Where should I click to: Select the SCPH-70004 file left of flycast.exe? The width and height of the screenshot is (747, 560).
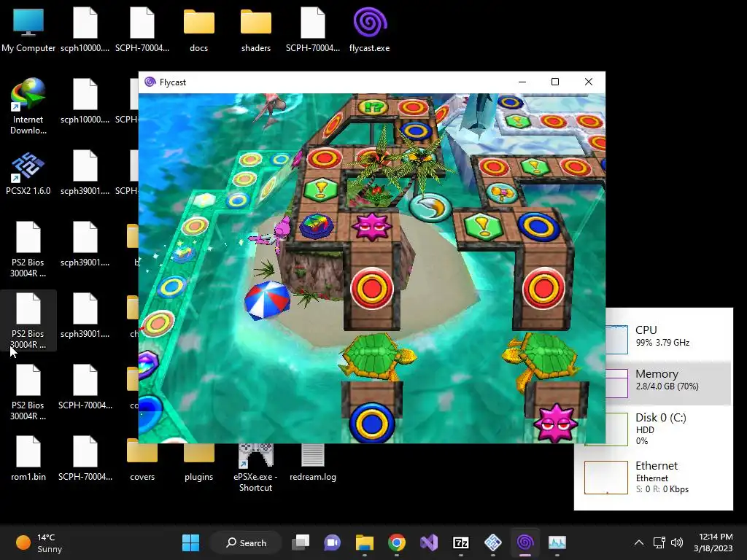coord(312,29)
